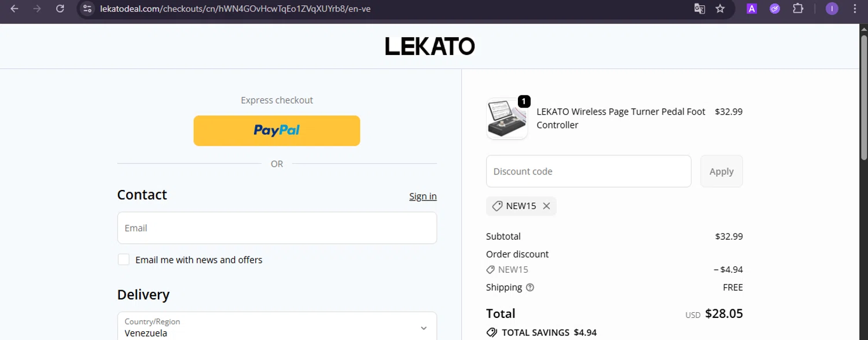The image size is (868, 340).
Task: Click the NEW15 tag in Order discount
Action: (507, 269)
